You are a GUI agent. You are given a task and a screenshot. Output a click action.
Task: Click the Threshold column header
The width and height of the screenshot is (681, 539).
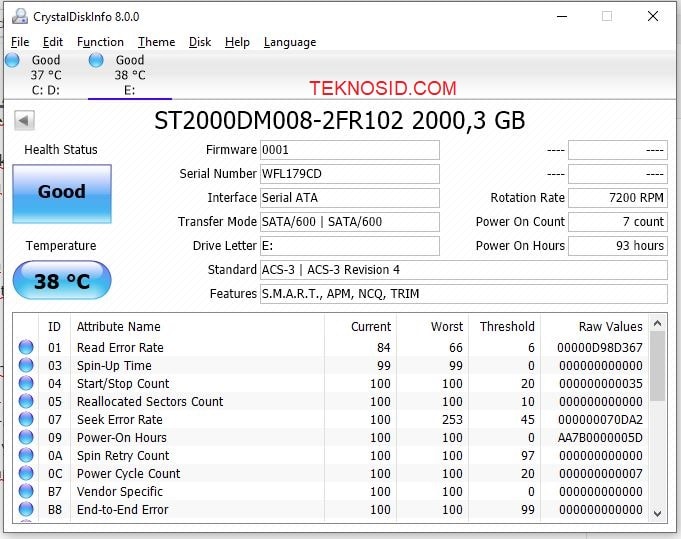(507, 327)
